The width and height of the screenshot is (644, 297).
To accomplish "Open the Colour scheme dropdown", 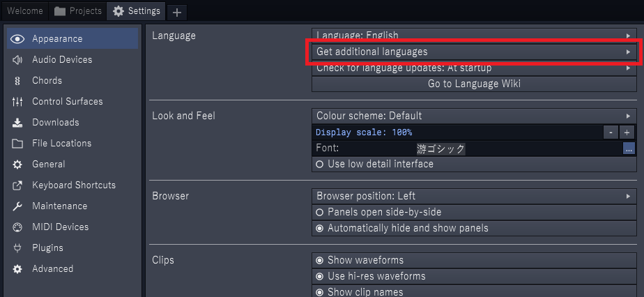I will 473,116.
